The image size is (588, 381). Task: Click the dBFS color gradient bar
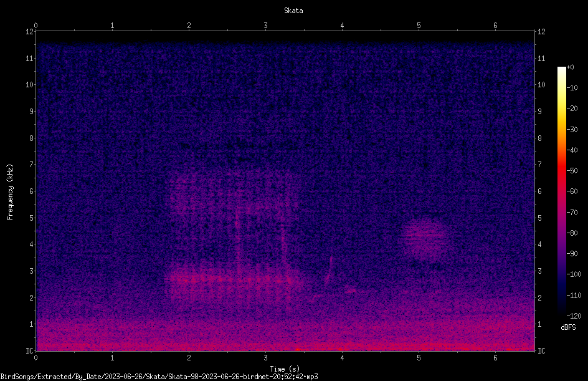561,191
